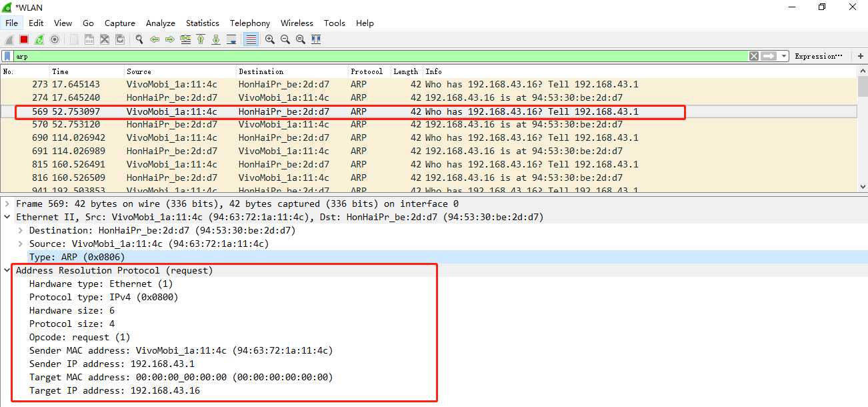Click the close capture file icon
The image size is (868, 407).
click(x=105, y=39)
